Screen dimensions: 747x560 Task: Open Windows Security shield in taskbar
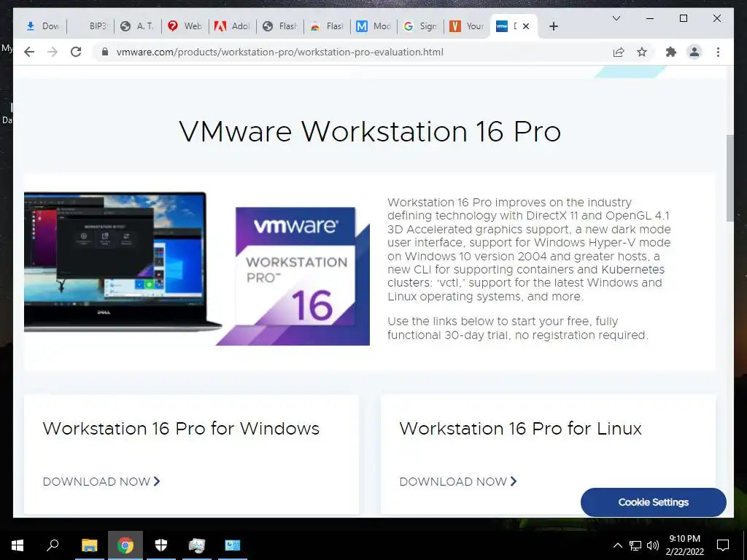161,545
